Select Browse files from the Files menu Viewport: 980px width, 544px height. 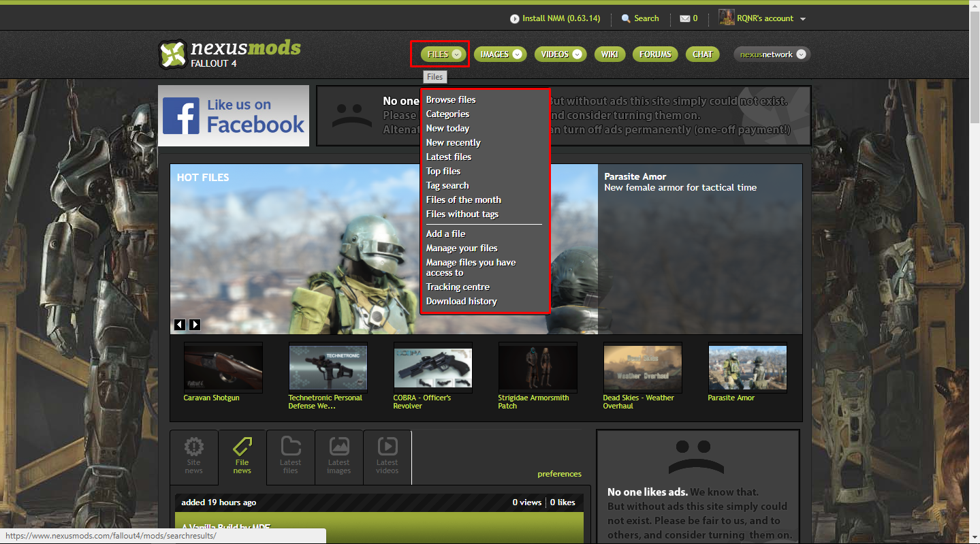[451, 99]
